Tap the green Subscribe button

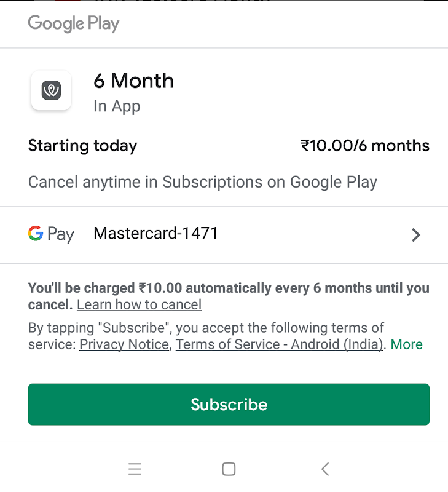click(229, 404)
